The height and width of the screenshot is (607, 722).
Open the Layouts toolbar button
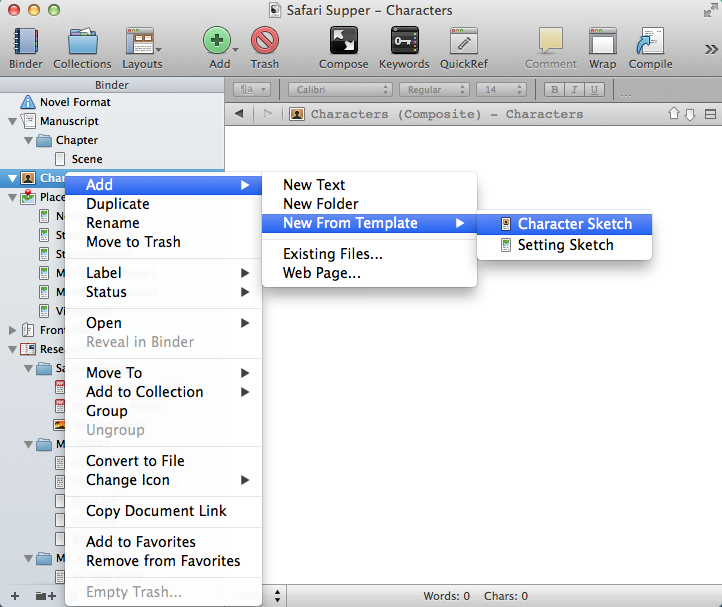coord(140,47)
